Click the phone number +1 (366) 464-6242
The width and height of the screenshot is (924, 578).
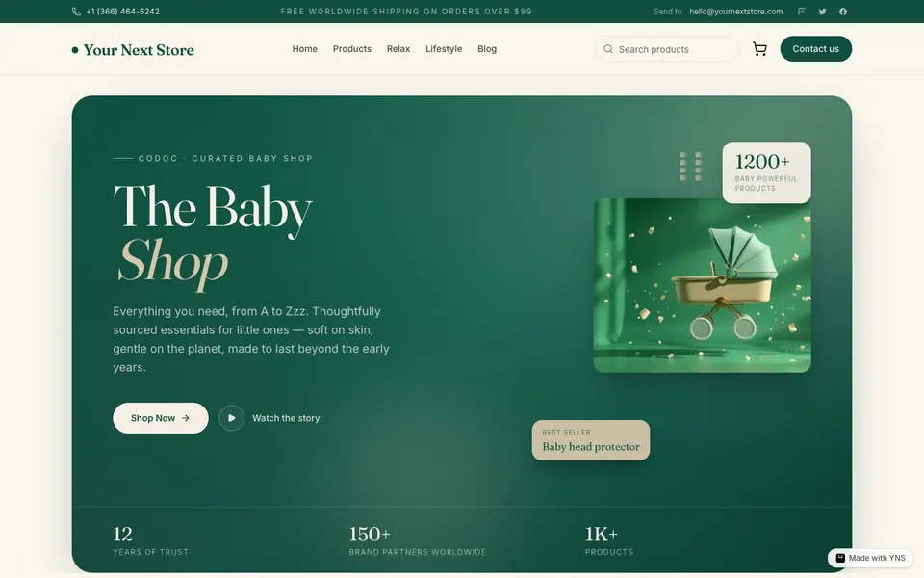coord(122,12)
